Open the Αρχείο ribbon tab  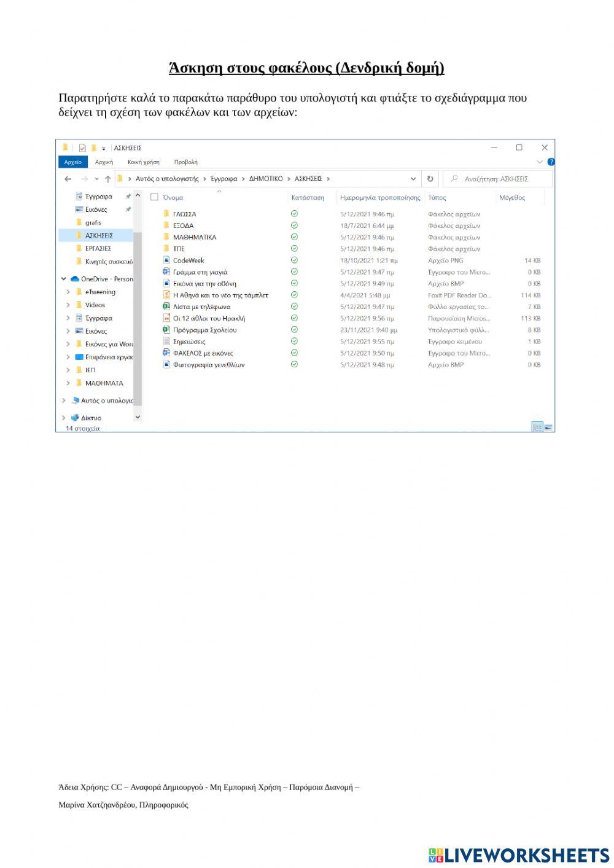click(73, 162)
